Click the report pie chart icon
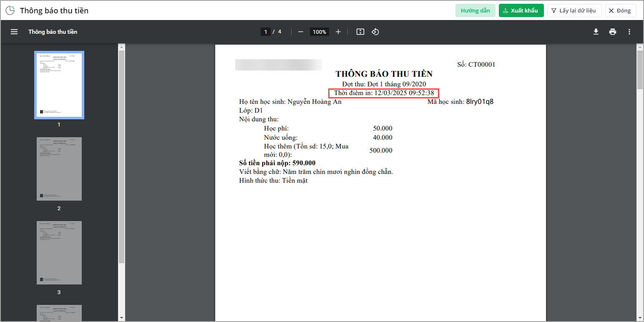 pyautogui.click(x=10, y=10)
